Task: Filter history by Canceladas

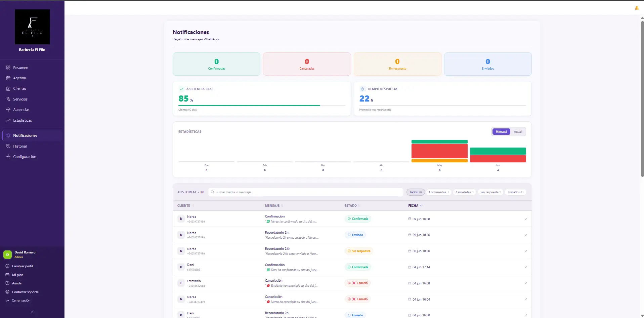Action: 465,192
